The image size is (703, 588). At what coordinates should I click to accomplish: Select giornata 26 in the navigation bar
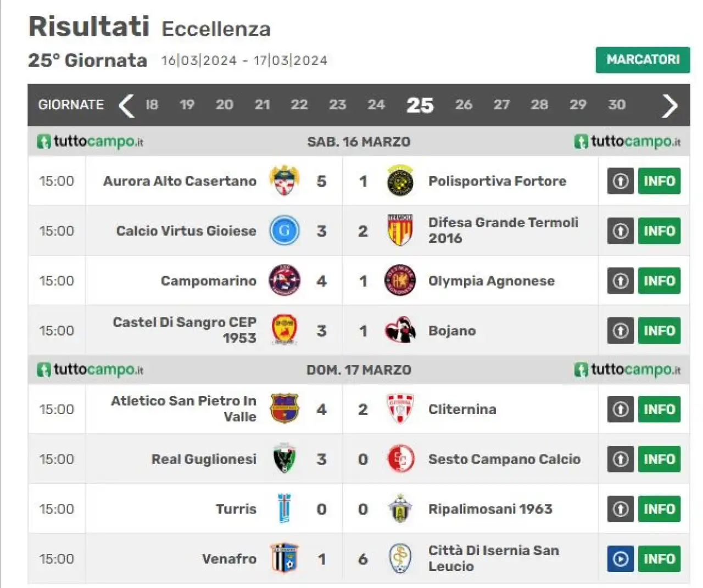464,105
